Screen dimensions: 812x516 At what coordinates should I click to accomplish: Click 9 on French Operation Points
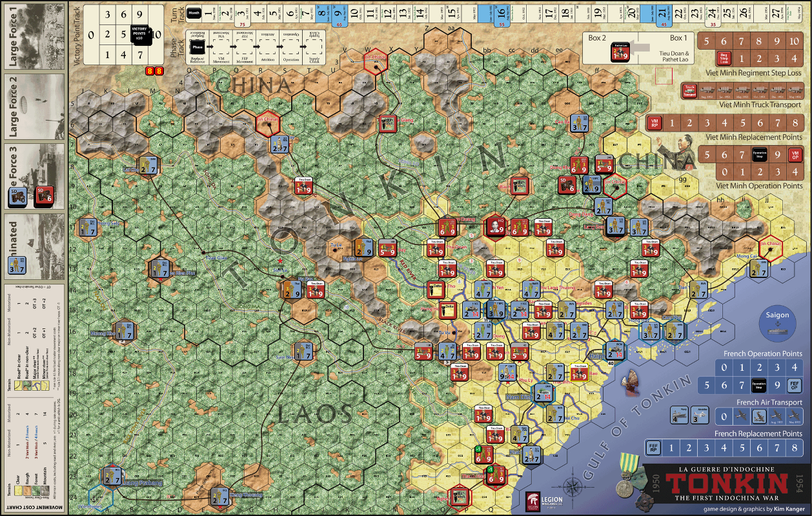click(777, 385)
